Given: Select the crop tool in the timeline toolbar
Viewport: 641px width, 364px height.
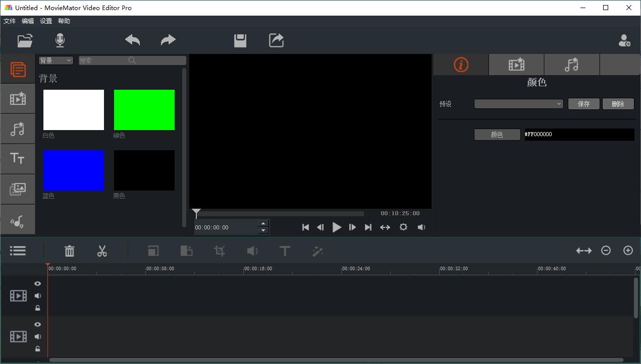Looking at the screenshot, I should tap(220, 251).
